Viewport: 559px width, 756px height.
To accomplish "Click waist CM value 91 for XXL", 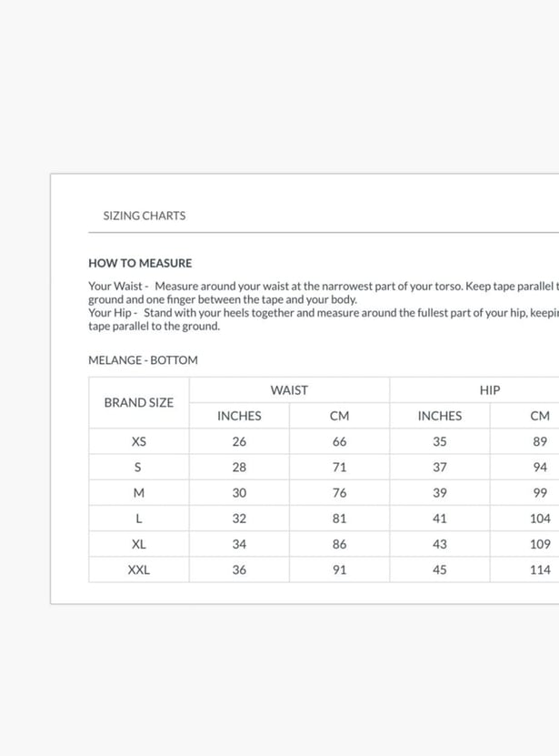I will coord(339,570).
